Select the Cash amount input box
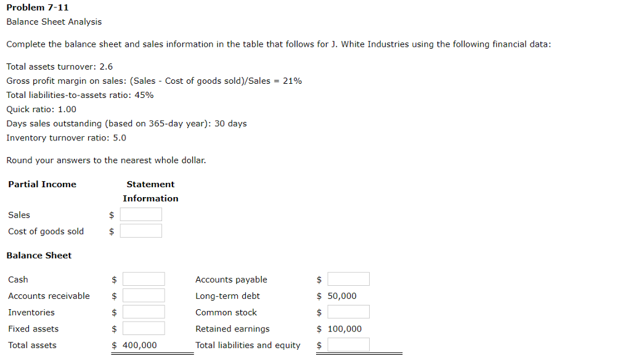The width and height of the screenshot is (631, 364). click(144, 278)
